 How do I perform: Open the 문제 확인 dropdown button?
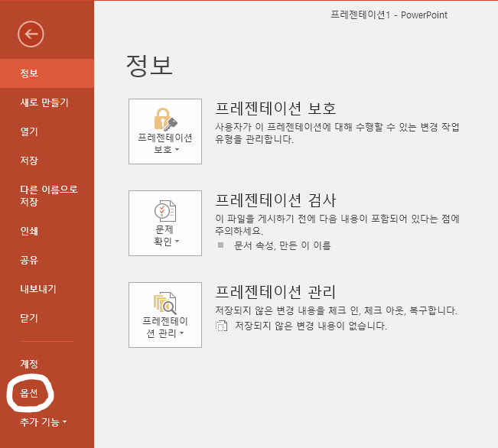point(165,223)
